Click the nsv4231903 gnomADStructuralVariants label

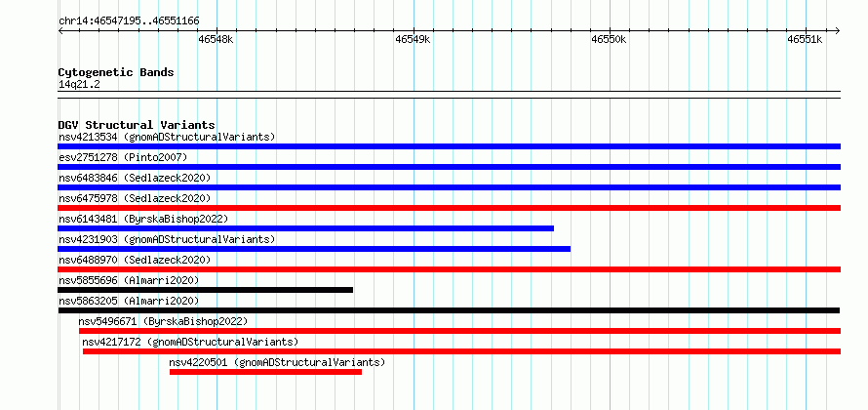(x=167, y=239)
